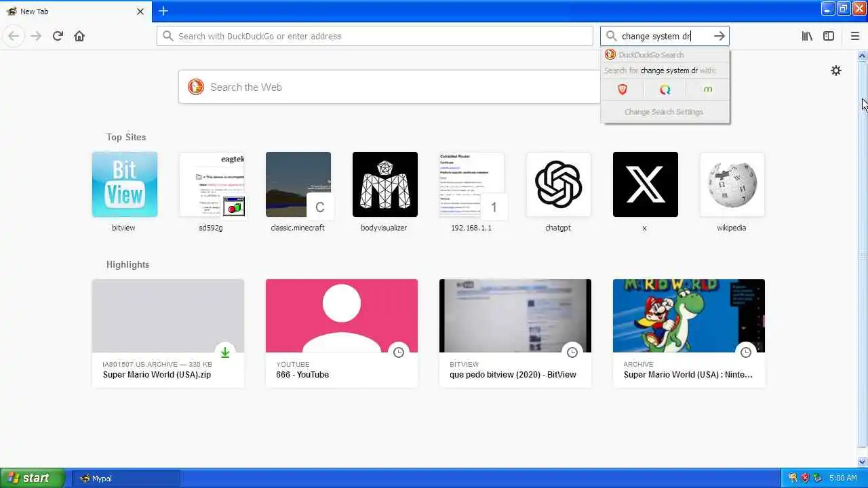868x488 pixels.
Task: Click the Search the Web field
Action: click(x=389, y=87)
